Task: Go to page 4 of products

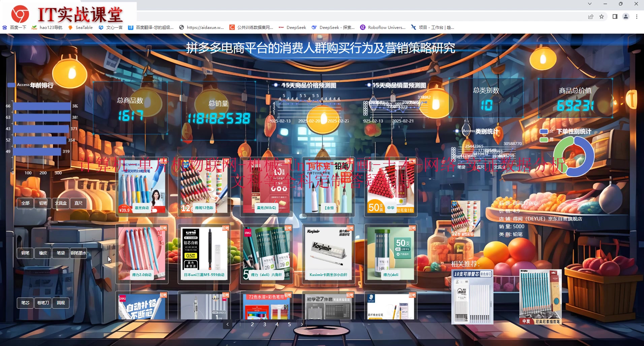Action: point(277,324)
